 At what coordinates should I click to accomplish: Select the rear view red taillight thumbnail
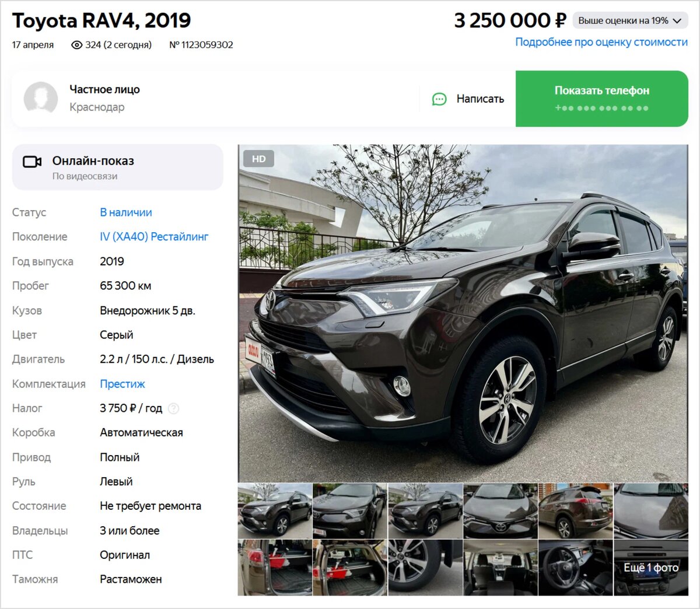pyautogui.click(x=575, y=511)
